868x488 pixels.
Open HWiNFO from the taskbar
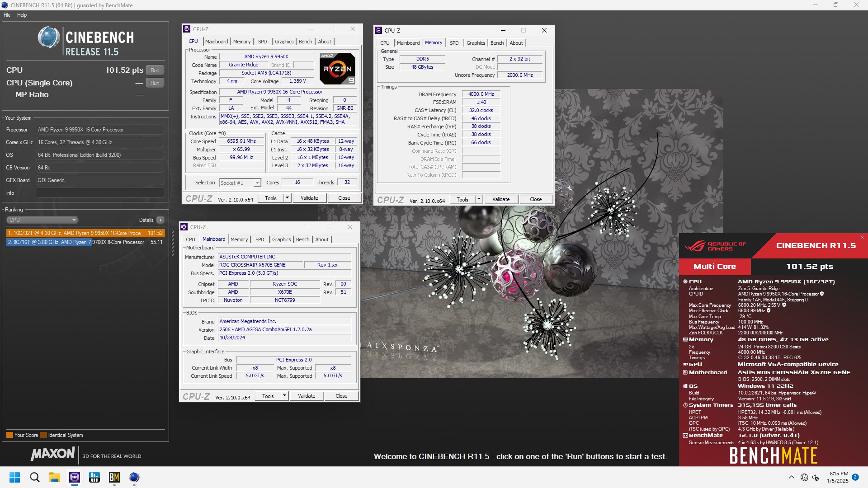94,477
